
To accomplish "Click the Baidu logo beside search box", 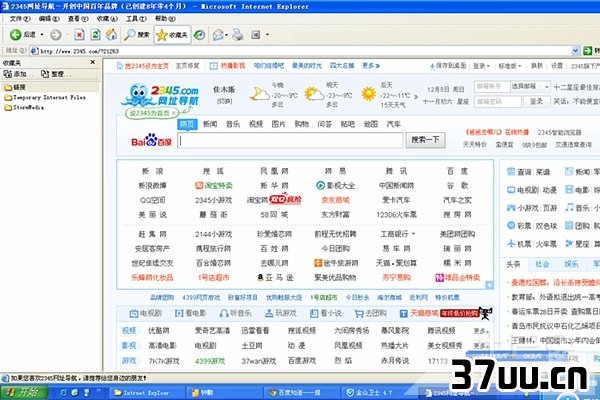I will coord(151,140).
